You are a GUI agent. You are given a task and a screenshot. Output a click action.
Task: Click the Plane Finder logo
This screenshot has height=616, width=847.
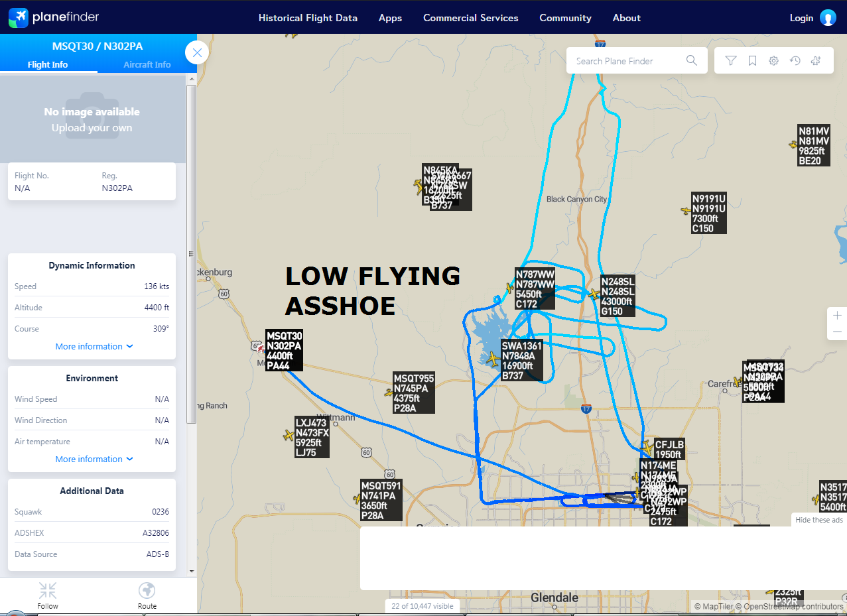tap(54, 17)
